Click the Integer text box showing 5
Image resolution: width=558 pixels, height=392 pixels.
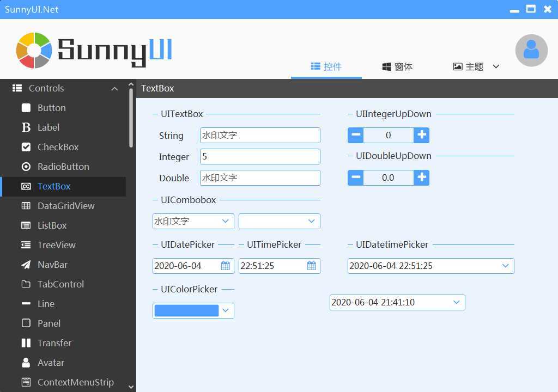click(260, 156)
